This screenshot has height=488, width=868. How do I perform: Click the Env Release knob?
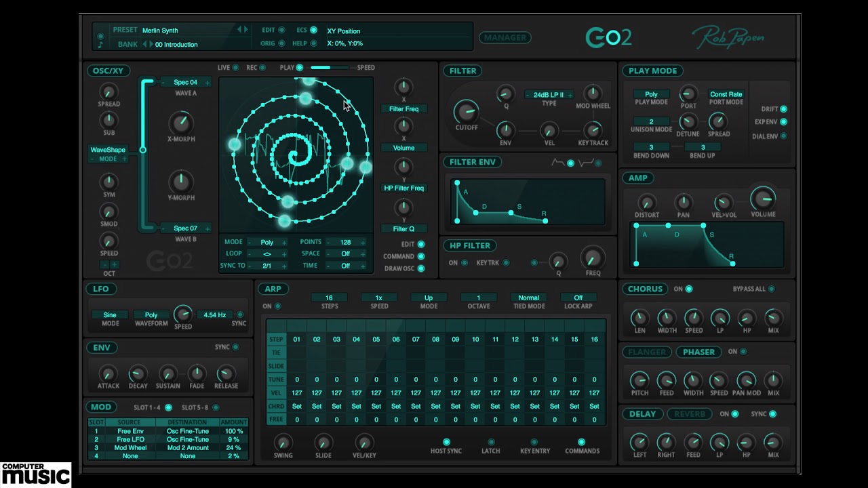coord(226,373)
